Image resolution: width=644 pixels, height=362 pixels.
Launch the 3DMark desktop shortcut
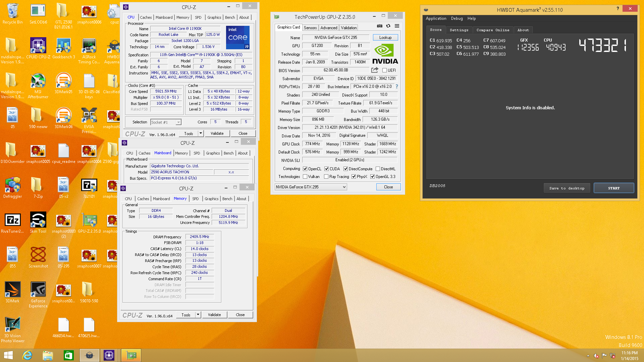pyautogui.click(x=12, y=292)
